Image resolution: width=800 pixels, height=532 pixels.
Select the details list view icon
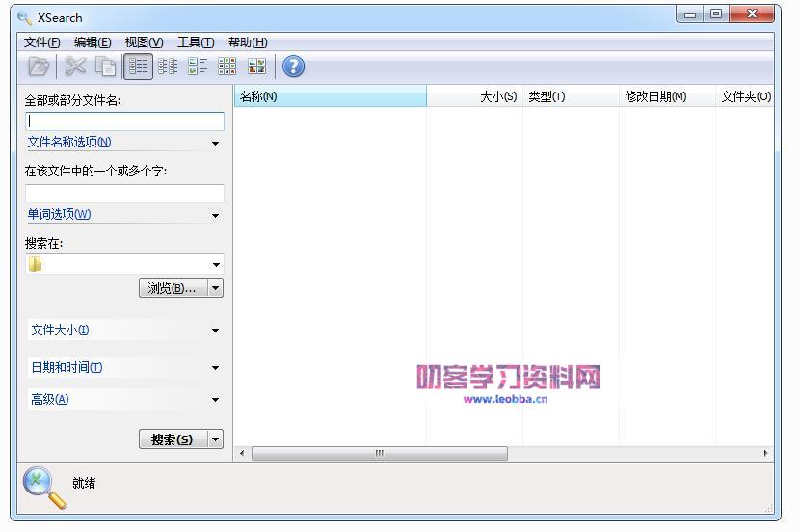click(138, 66)
